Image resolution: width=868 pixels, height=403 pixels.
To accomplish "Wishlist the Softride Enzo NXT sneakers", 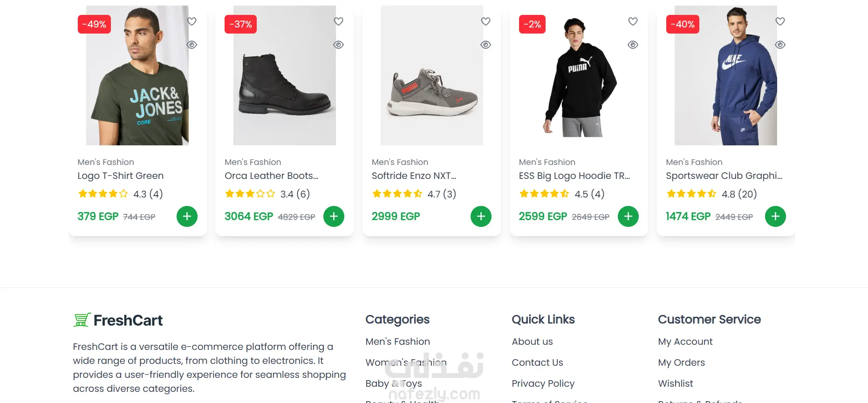I will [x=485, y=21].
